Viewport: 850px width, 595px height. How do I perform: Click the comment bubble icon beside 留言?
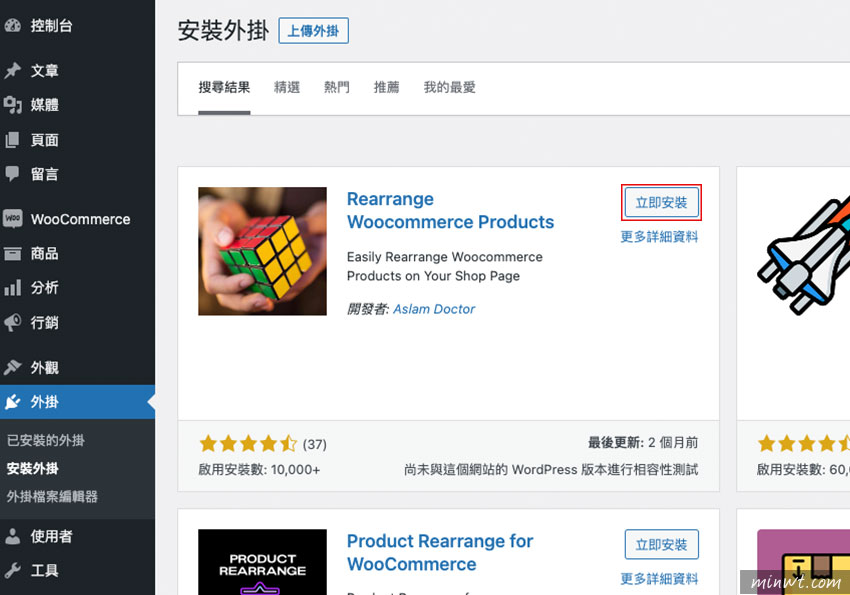pyautogui.click(x=12, y=174)
